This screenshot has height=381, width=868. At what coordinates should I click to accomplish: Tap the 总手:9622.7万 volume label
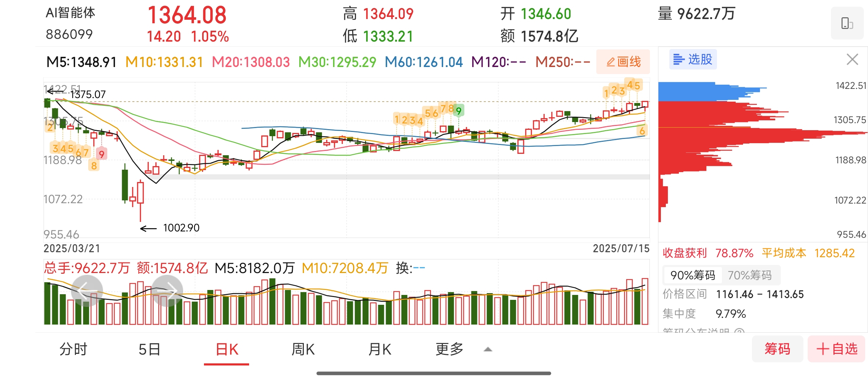tap(87, 268)
